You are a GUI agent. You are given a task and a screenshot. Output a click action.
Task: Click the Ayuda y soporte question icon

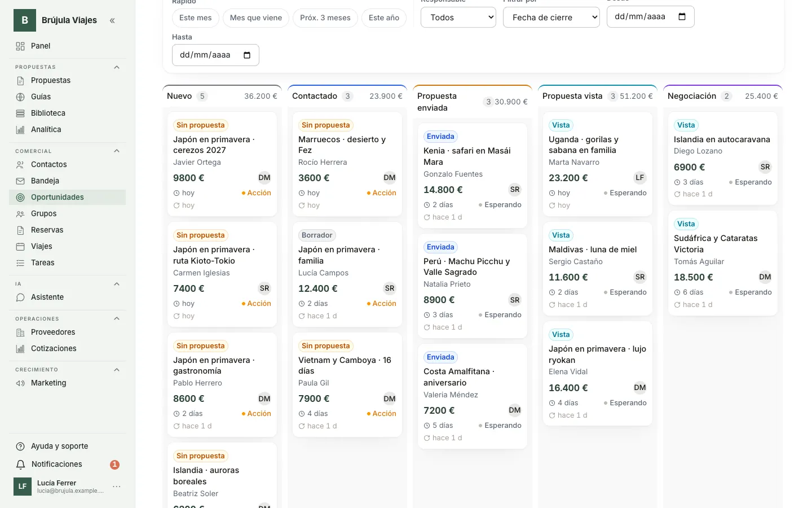[x=20, y=446]
